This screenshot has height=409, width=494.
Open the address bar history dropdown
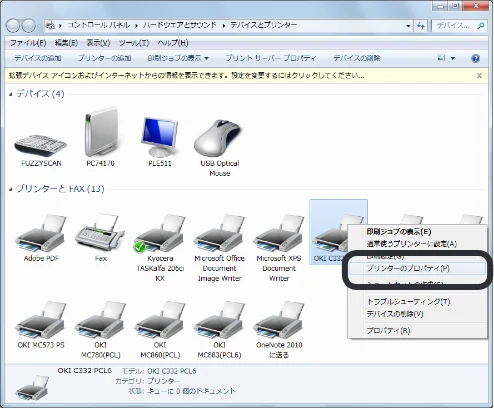(x=408, y=26)
